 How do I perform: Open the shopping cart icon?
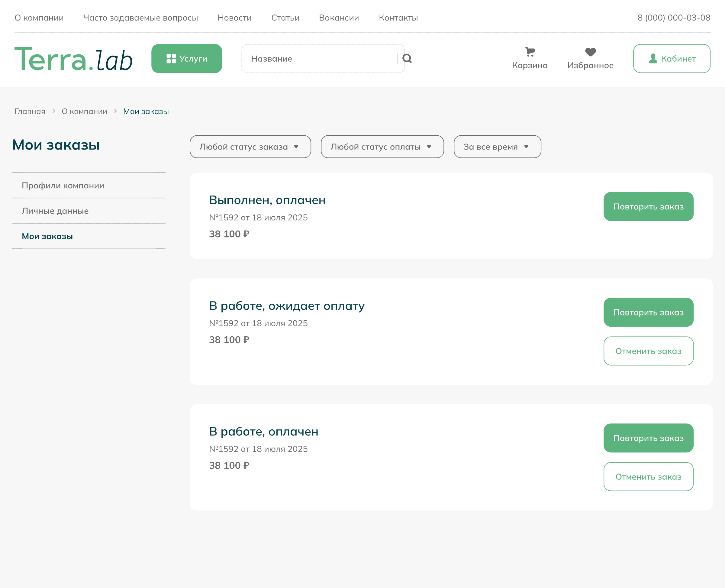point(530,52)
